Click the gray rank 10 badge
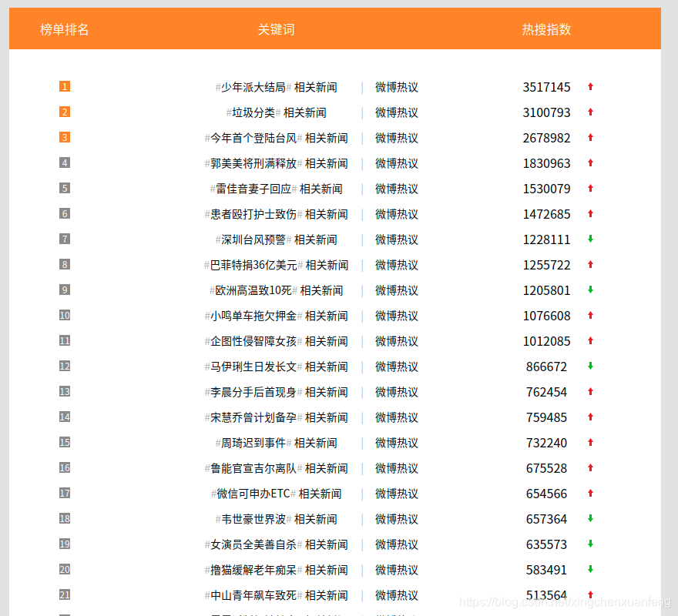 pyautogui.click(x=65, y=316)
